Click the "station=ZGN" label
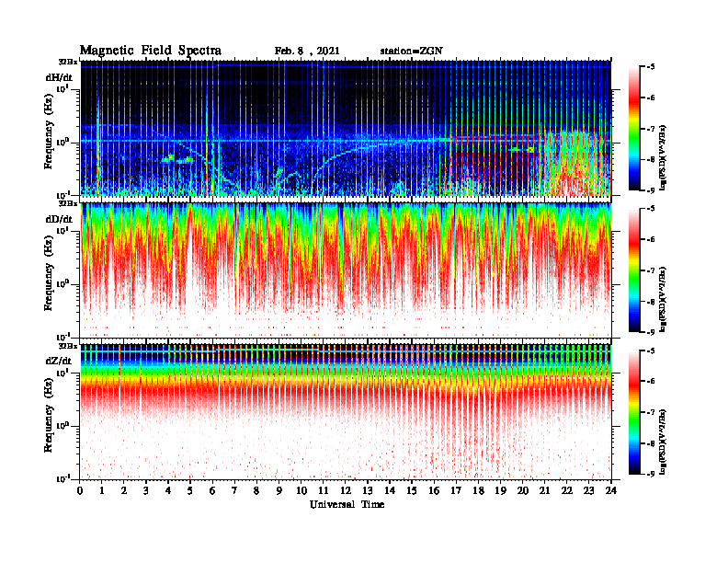728x563 pixels. [x=412, y=52]
